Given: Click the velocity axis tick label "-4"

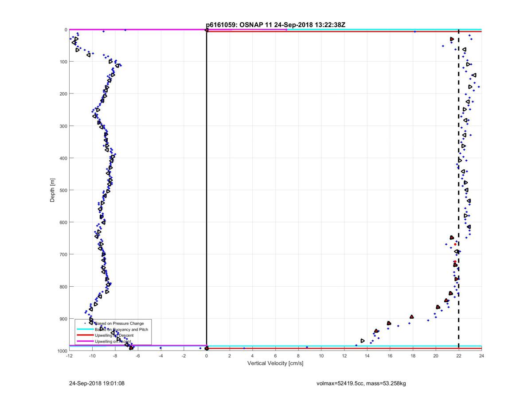Looking at the screenshot, I should point(160,356).
